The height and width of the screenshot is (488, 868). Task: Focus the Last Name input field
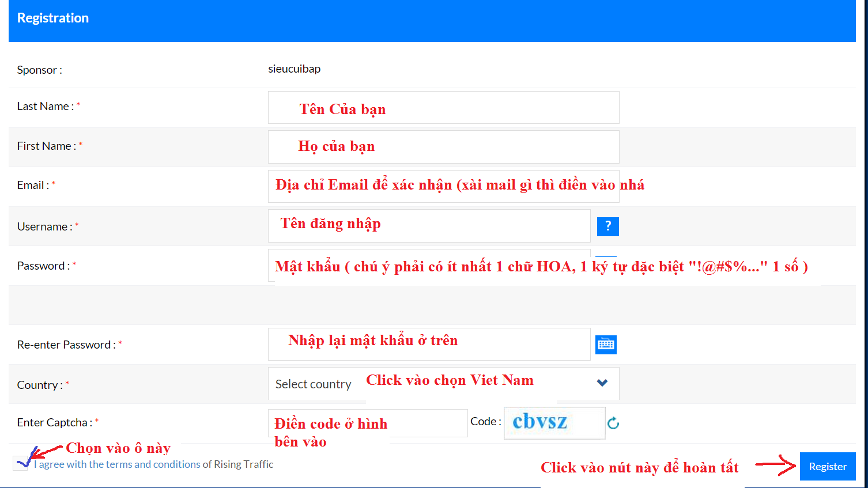[x=443, y=107]
